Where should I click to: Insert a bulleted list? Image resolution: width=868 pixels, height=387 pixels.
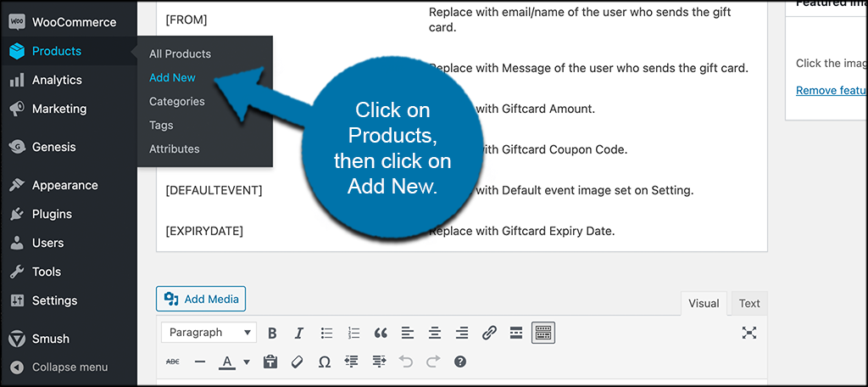pyautogui.click(x=327, y=333)
